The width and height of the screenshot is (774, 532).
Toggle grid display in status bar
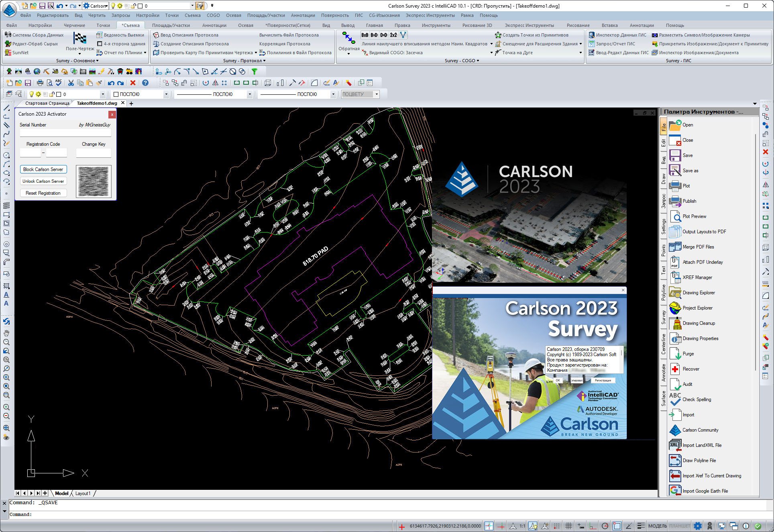point(568,526)
